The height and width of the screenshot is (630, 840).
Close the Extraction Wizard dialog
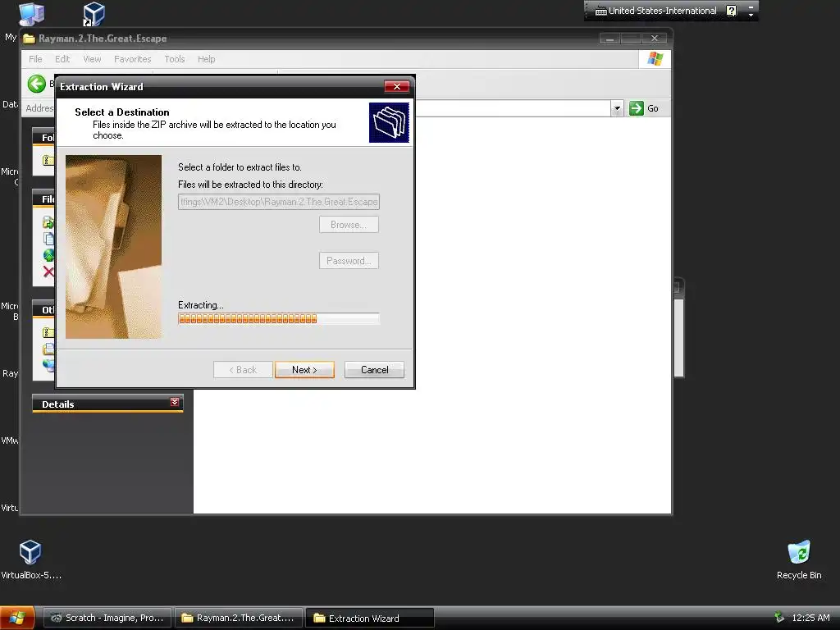396,87
